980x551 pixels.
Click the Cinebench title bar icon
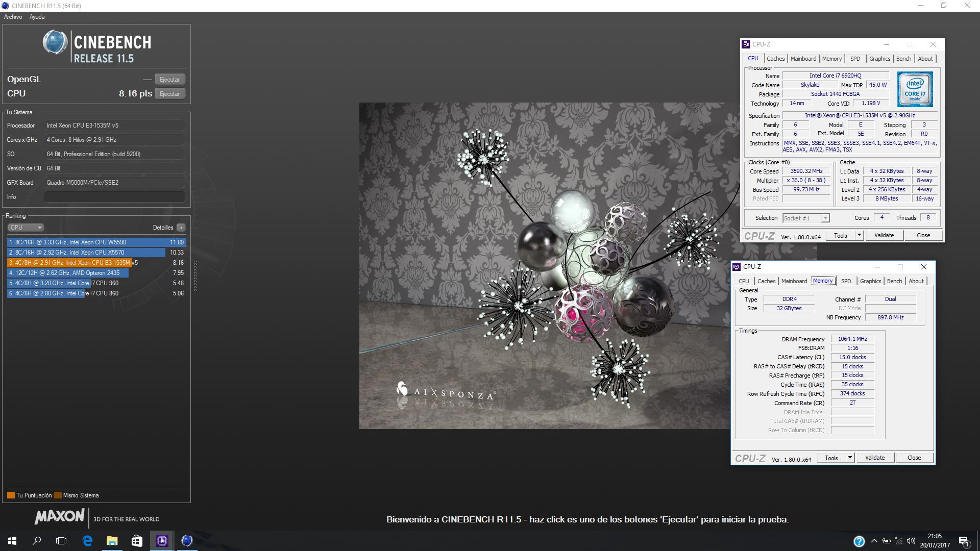tap(6, 6)
